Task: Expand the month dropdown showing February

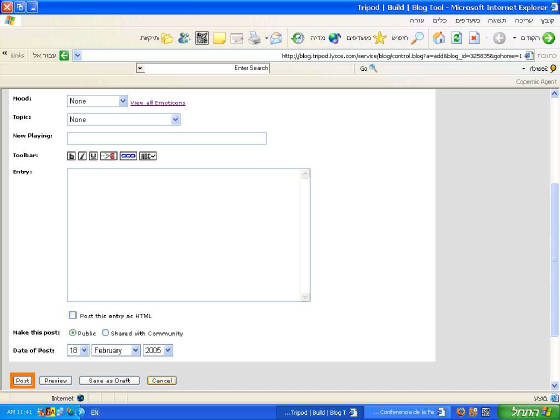Action: pos(116,350)
